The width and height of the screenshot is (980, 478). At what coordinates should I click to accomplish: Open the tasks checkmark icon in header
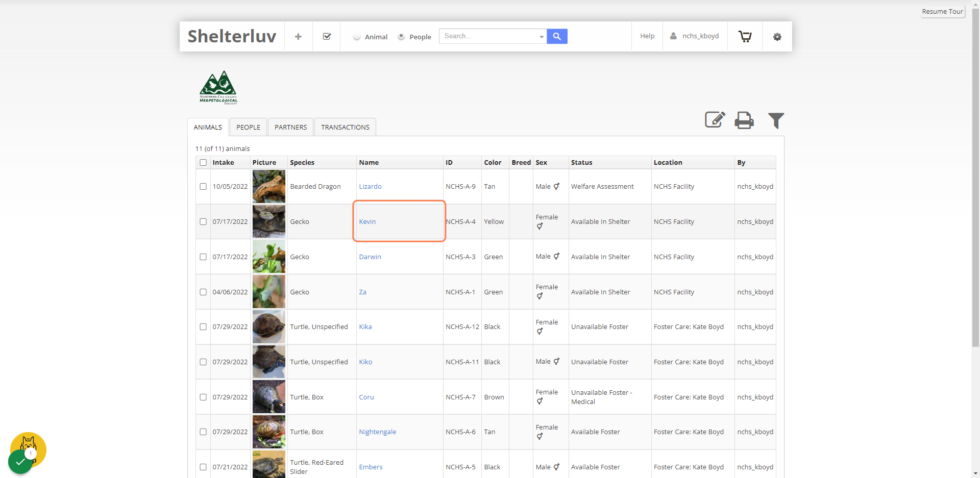click(327, 37)
